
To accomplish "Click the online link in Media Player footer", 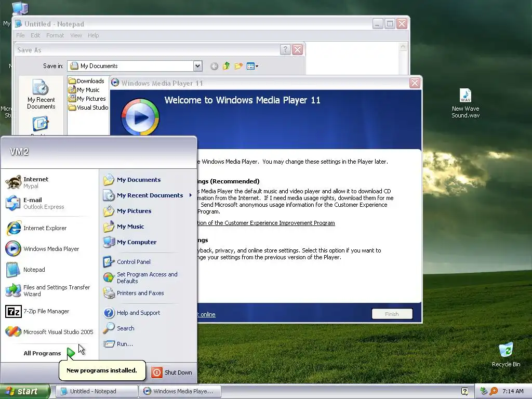I will (207, 314).
